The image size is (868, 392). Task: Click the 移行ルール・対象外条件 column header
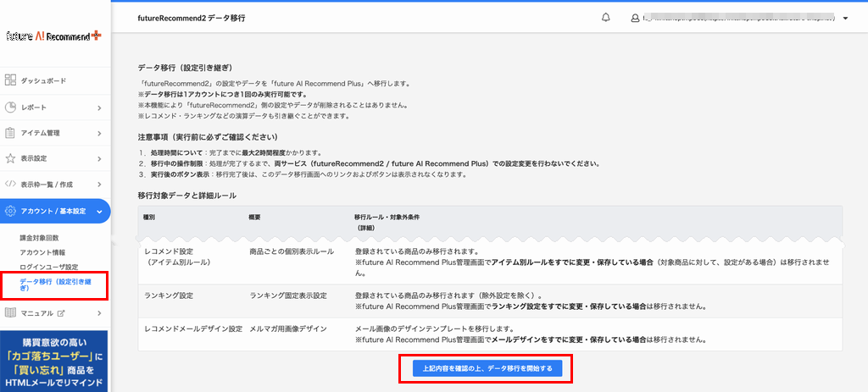[x=387, y=223]
